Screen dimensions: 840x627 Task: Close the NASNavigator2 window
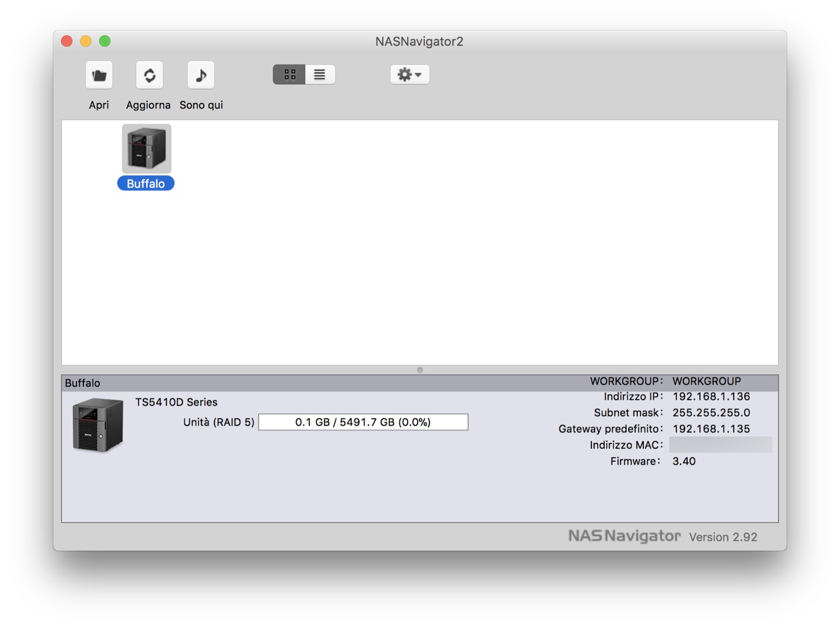[x=67, y=41]
